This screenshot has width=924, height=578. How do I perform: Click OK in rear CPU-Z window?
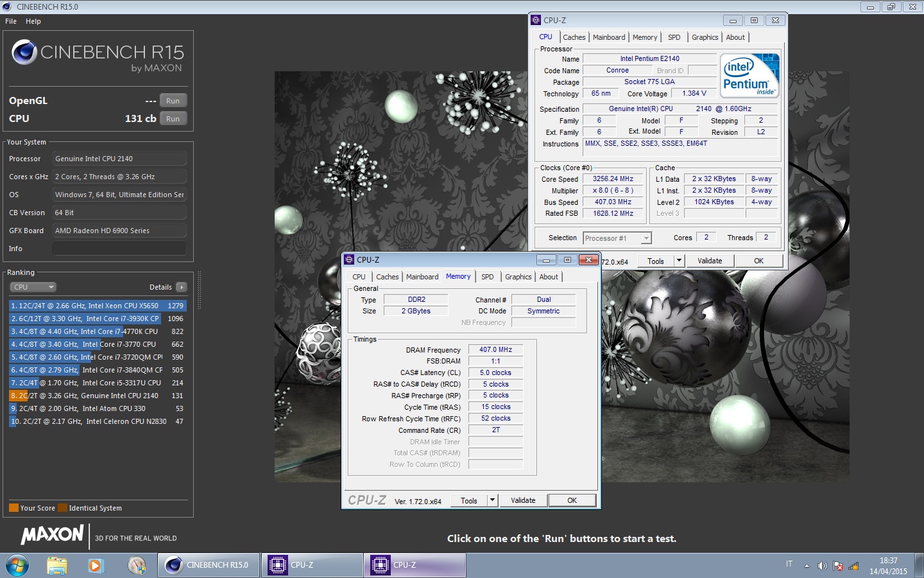[759, 261]
